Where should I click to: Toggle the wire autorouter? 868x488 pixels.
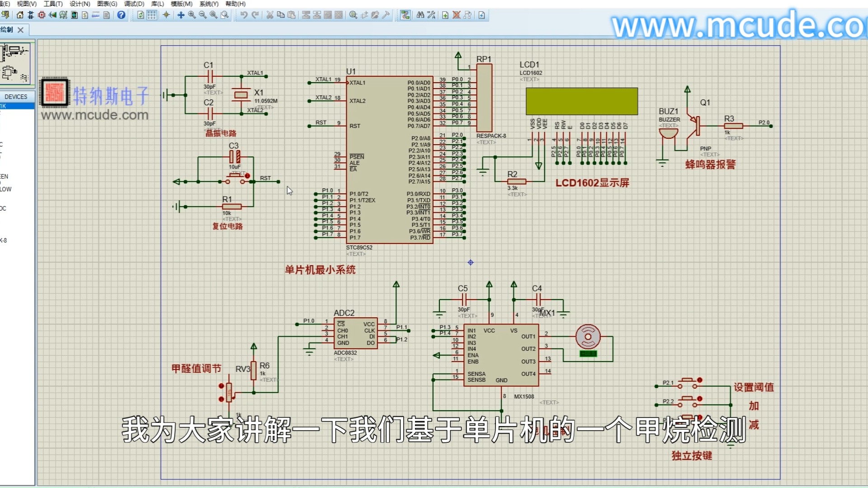pos(406,15)
